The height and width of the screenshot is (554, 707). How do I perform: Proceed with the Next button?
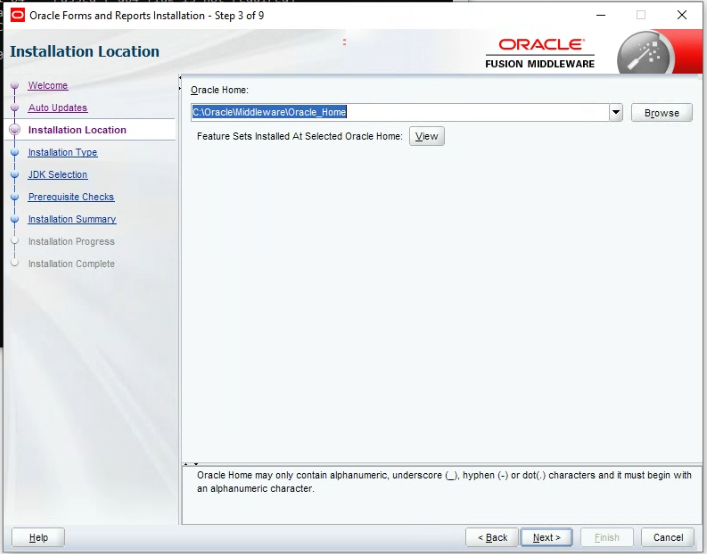coord(546,537)
